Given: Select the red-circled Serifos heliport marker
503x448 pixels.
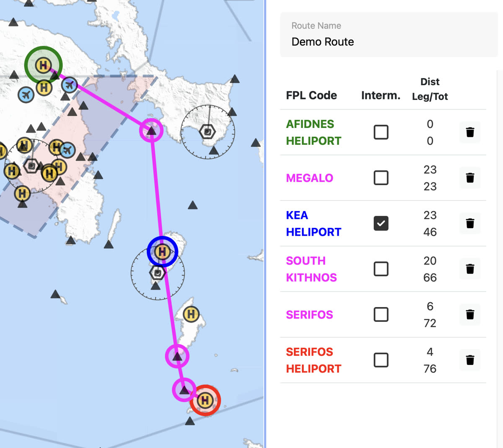Looking at the screenshot, I should 205,400.
